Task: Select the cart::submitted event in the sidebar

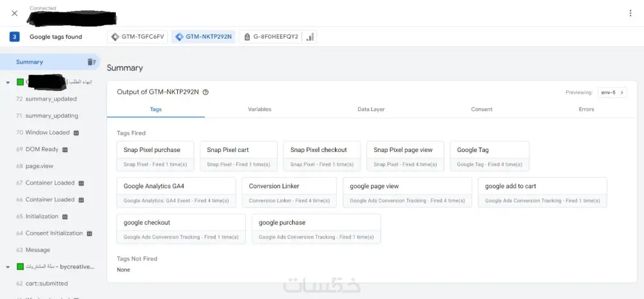Action: point(46,284)
